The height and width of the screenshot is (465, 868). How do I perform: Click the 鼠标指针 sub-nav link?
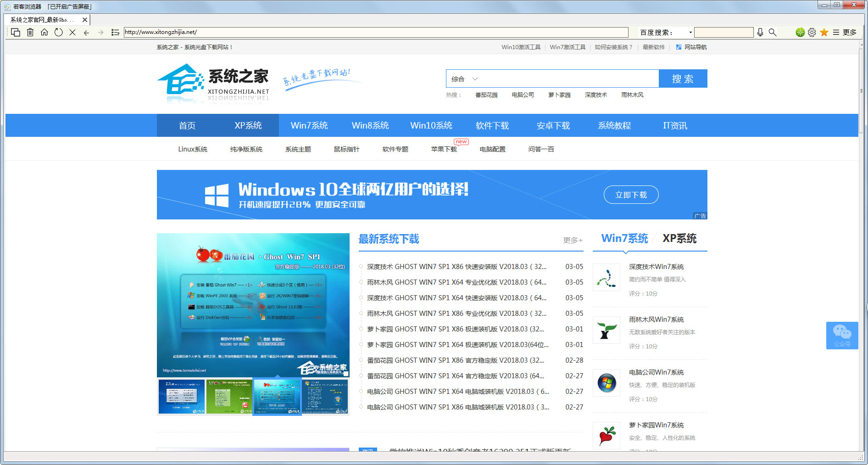coord(347,149)
